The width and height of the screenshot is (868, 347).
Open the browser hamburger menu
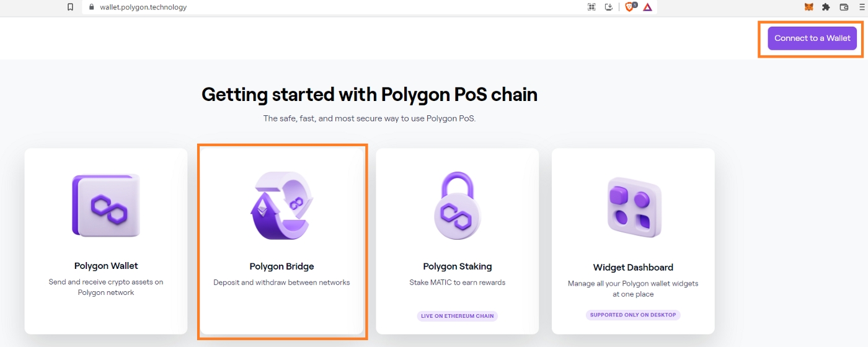(861, 7)
